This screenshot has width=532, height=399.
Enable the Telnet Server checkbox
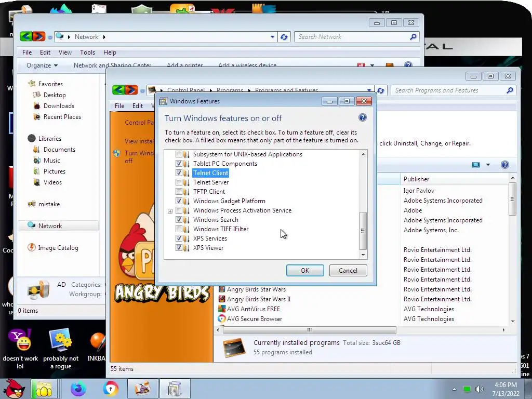[179, 182]
